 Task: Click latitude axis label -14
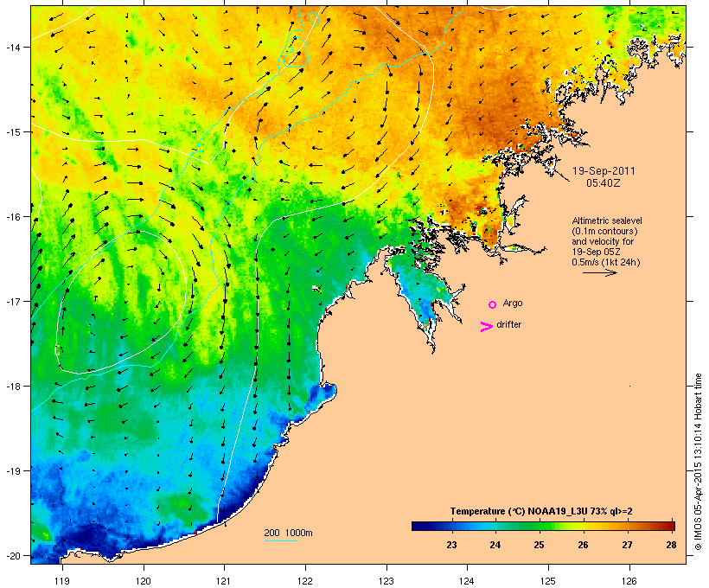[13, 48]
